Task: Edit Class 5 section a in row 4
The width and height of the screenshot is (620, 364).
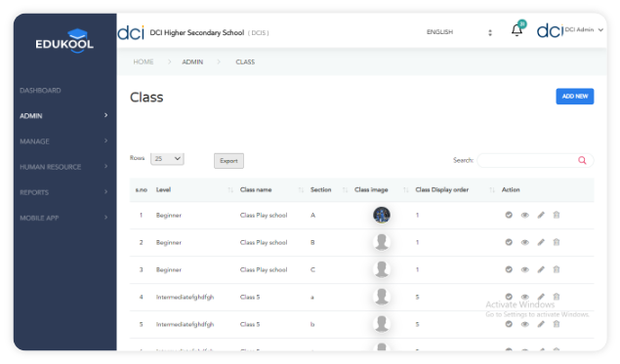Action: click(x=541, y=297)
